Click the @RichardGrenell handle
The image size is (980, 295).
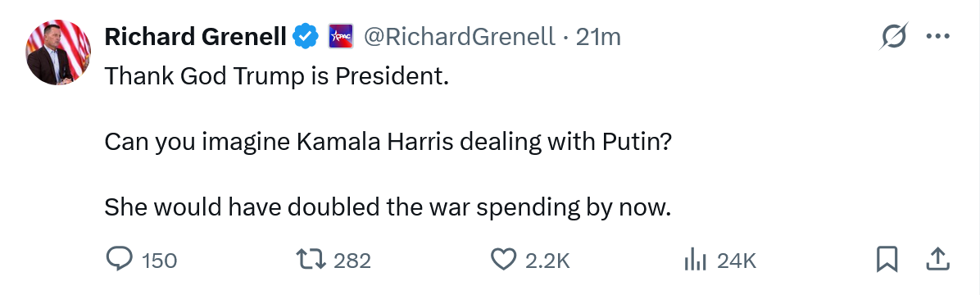pyautogui.click(x=460, y=38)
